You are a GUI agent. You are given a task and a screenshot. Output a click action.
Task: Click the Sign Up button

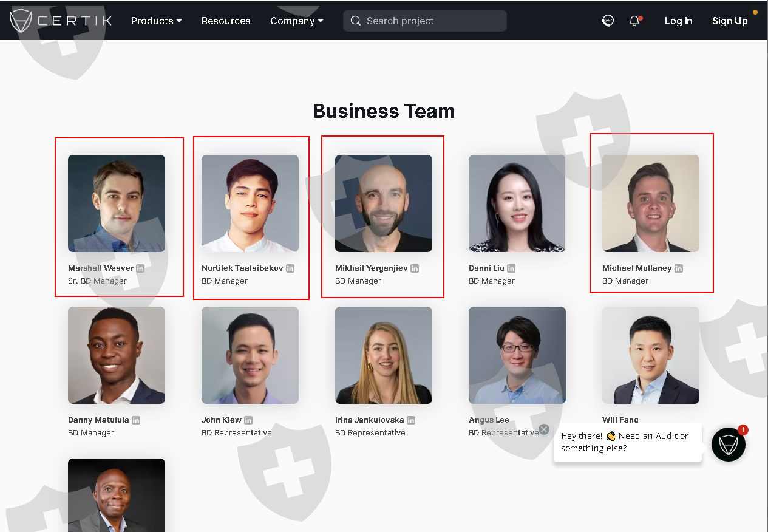point(730,21)
